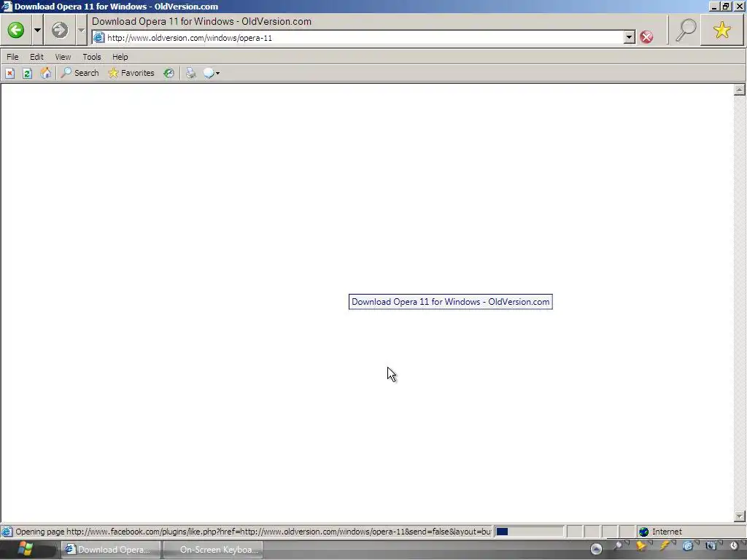Click the vertical scrollbar down arrow

740,516
